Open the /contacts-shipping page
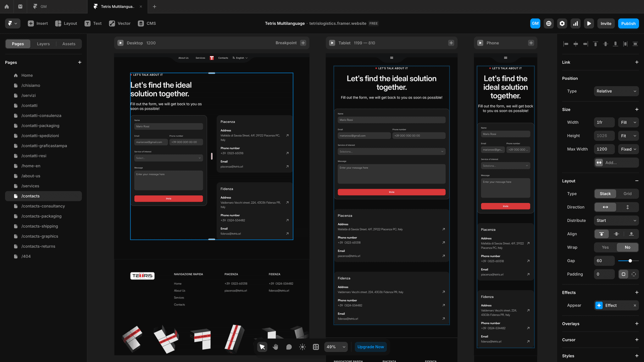644x362 pixels. pos(40,226)
